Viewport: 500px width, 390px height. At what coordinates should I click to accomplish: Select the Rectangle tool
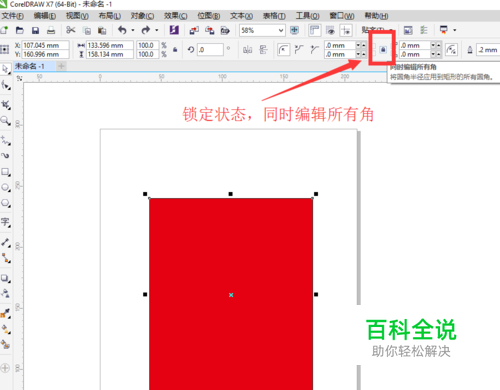(x=6, y=172)
